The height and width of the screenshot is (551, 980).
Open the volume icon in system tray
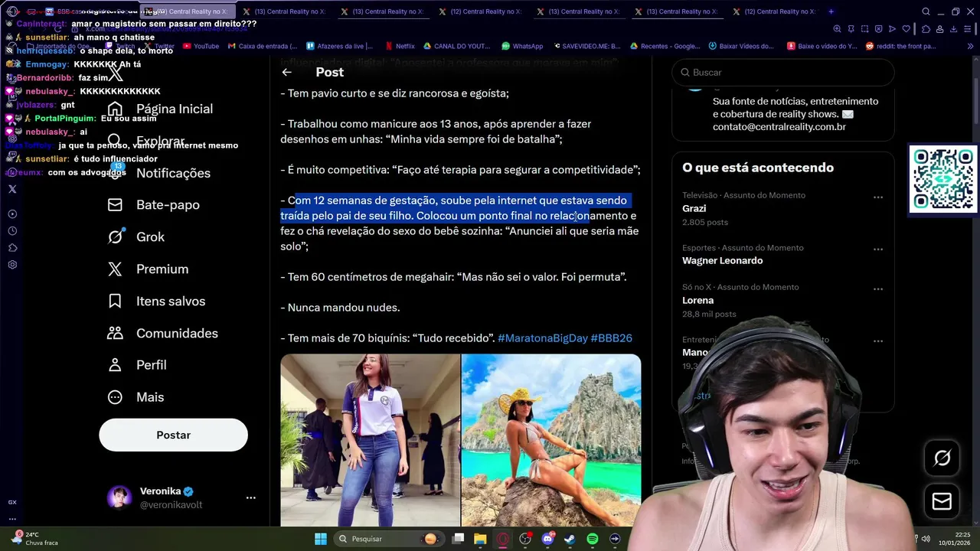pos(926,539)
